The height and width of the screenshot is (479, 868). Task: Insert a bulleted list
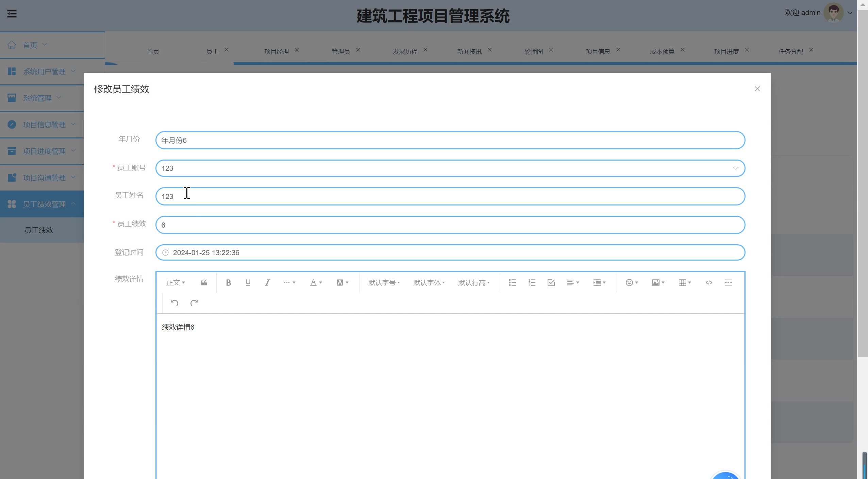coord(512,282)
